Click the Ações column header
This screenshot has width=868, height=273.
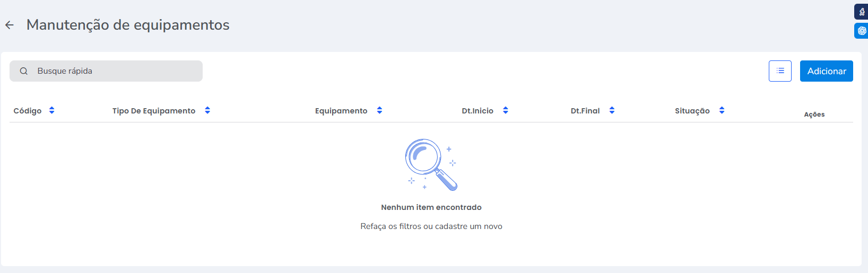[814, 115]
